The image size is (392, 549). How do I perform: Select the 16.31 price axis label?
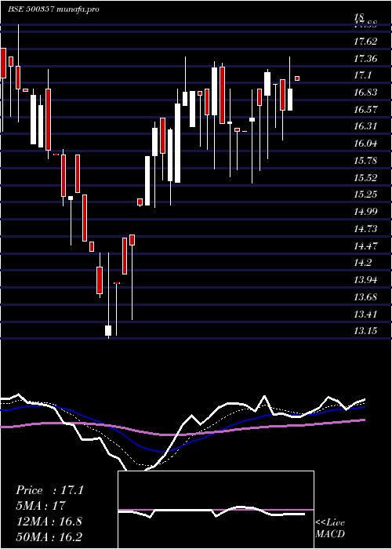click(x=365, y=126)
